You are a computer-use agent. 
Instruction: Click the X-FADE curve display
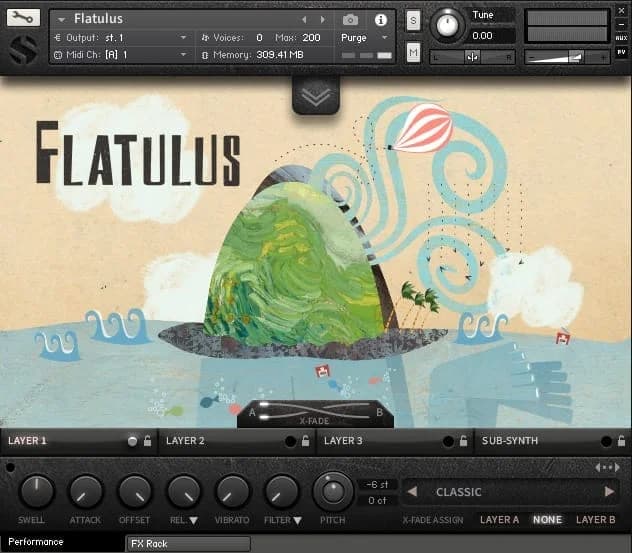(x=315, y=413)
